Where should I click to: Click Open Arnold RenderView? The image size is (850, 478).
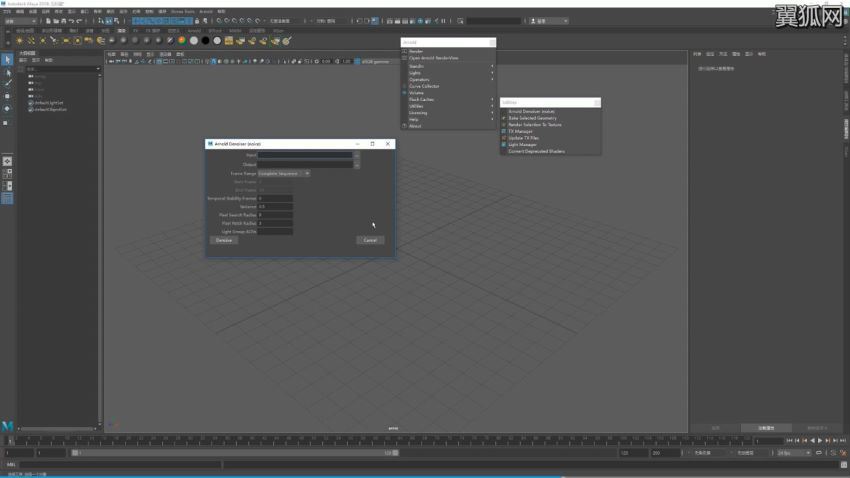click(x=433, y=58)
